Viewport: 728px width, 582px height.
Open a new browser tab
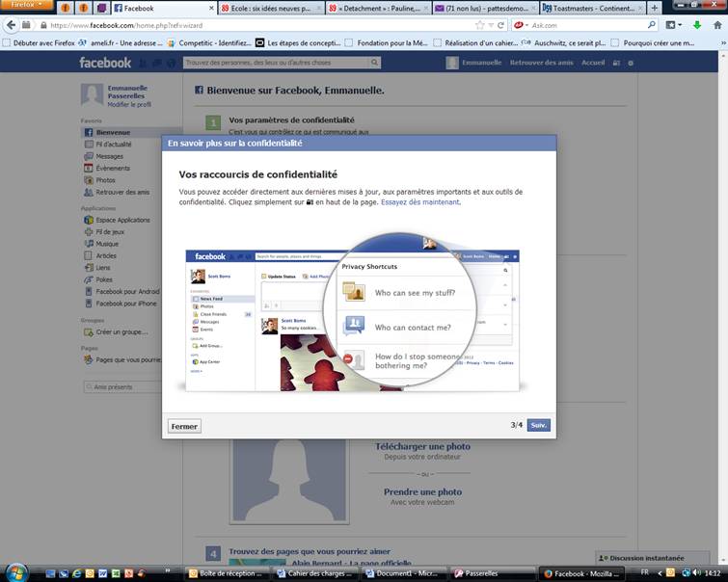[x=654, y=8]
